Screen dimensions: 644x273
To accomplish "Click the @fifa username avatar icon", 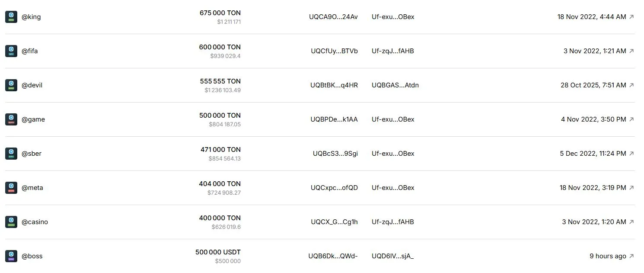I will point(11,51).
